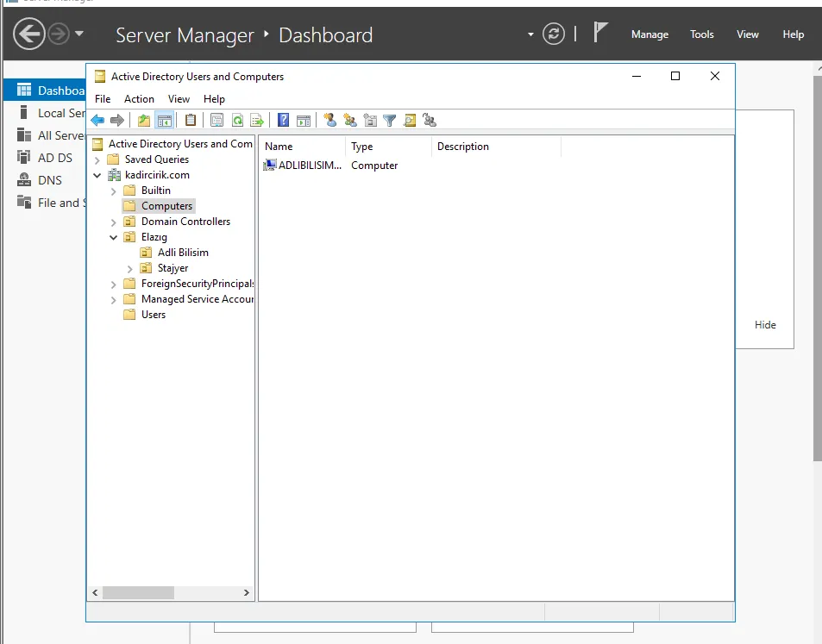Click the Computer type cell in list
Image resolution: width=822 pixels, height=644 pixels.
click(374, 166)
